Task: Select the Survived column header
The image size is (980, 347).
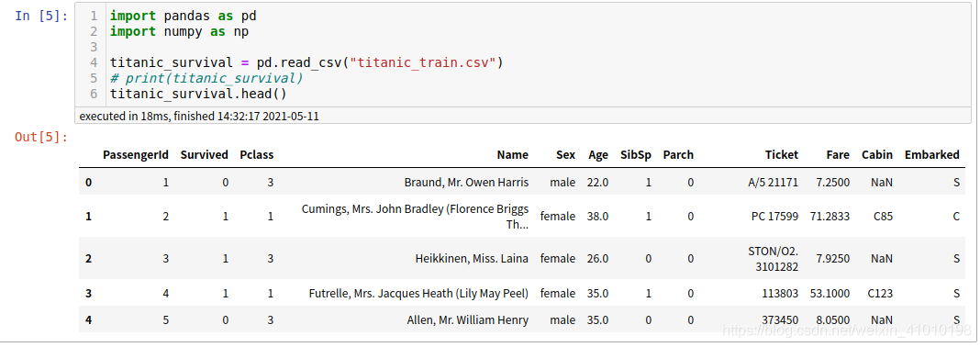Action: 205,155
